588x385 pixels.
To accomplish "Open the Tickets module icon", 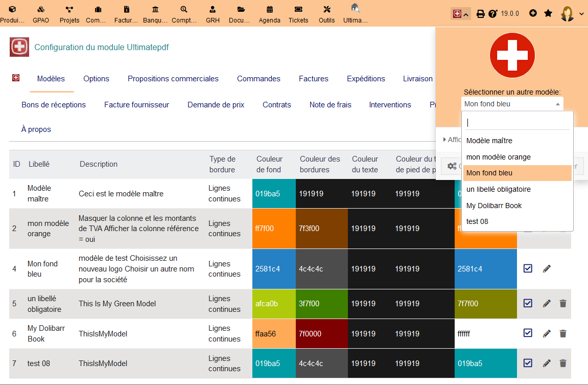I will pos(298,10).
